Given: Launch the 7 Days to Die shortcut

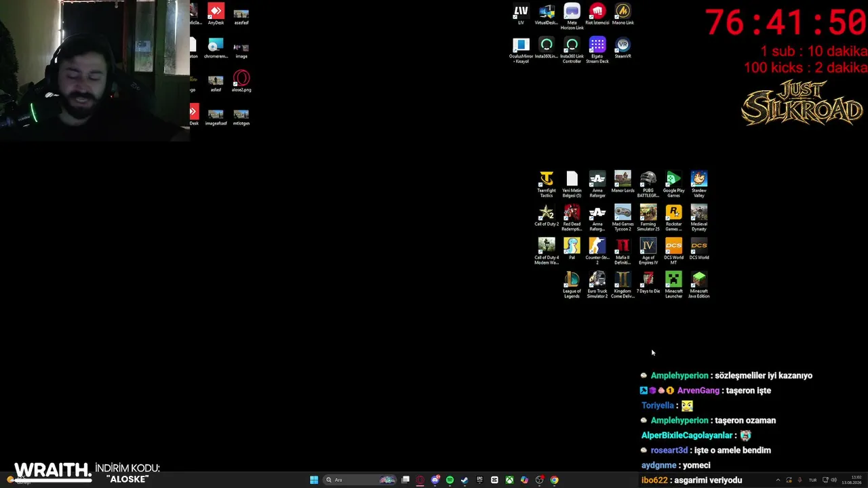Looking at the screenshot, I should coord(648,283).
